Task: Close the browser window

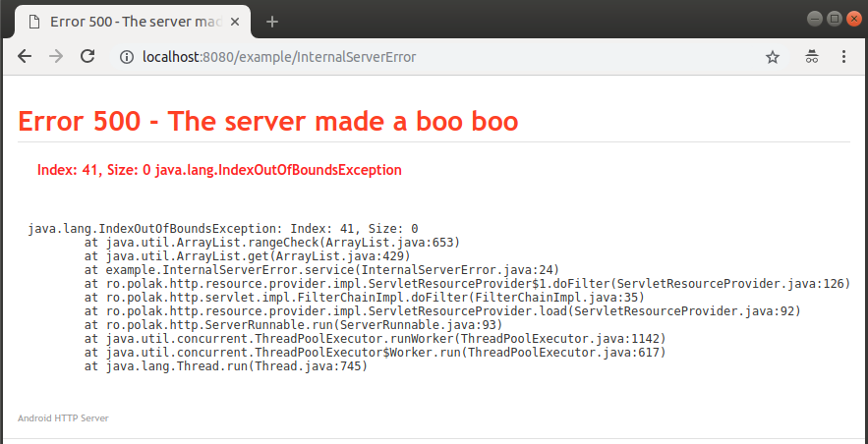Action: [852, 19]
